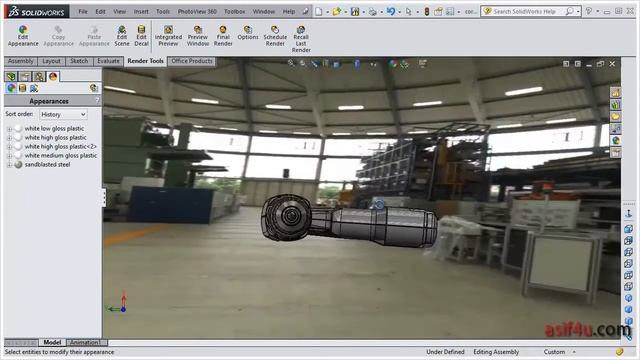The height and width of the screenshot is (360, 640).
Task: Select the Animation1 tab at bottom
Action: click(84, 342)
